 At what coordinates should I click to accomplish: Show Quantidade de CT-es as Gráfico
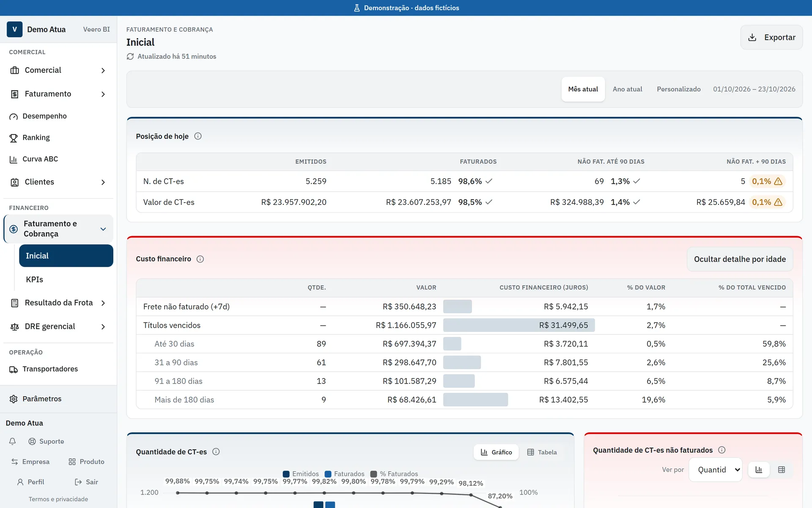coord(496,452)
